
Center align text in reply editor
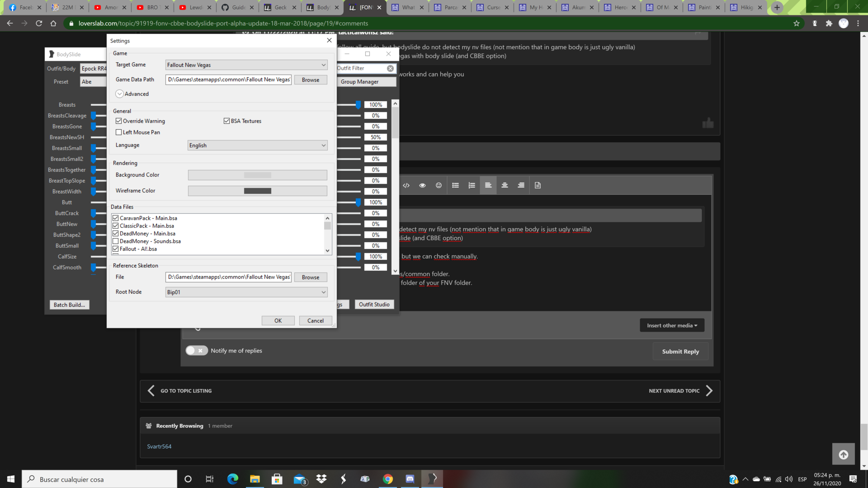505,185
